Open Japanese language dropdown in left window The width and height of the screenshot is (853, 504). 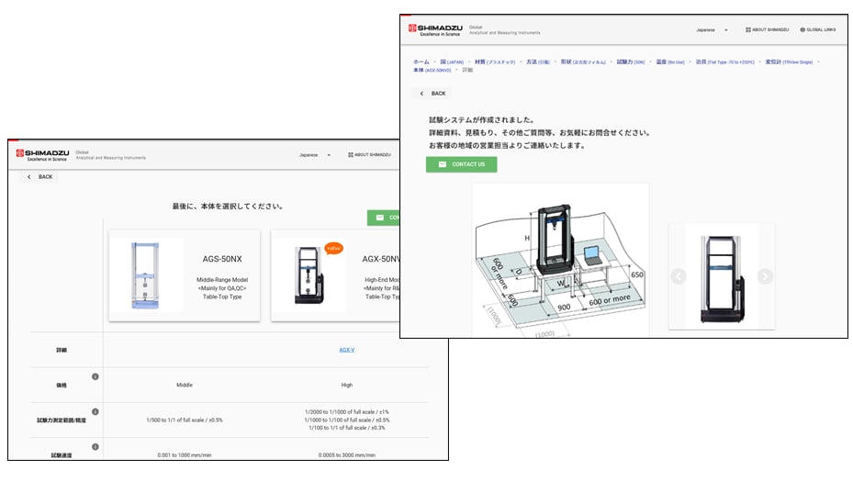314,155
